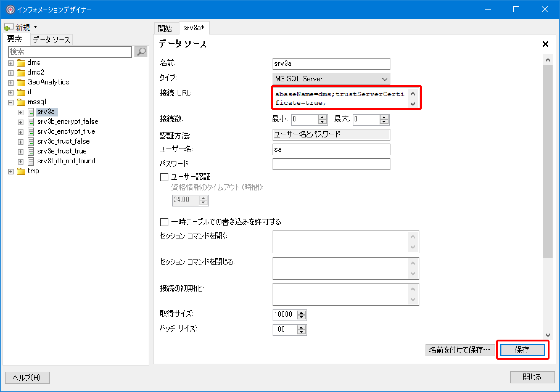Screen dimensions: 560x392
Task: Close the data source panel with X
Action: pyautogui.click(x=545, y=44)
